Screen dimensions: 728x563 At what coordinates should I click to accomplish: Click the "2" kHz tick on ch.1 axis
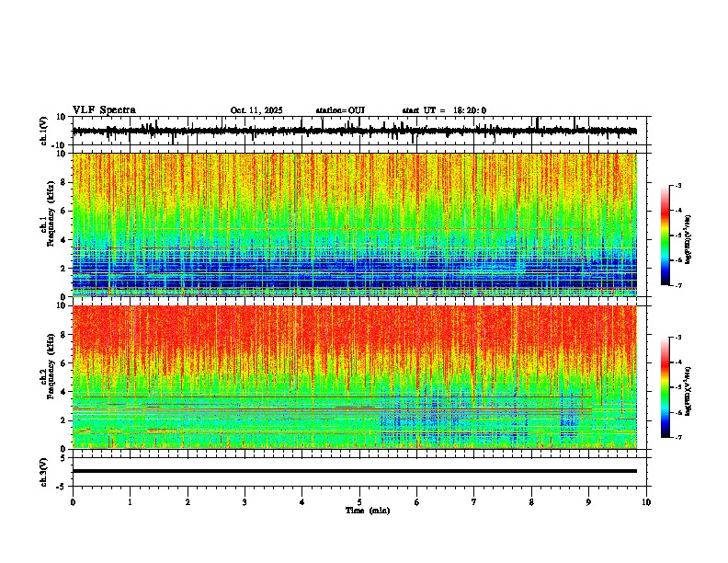[64, 268]
